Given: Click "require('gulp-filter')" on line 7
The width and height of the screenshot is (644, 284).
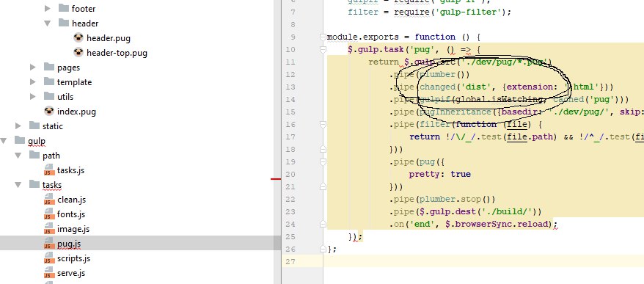Looking at the screenshot, I should pos(450,12).
